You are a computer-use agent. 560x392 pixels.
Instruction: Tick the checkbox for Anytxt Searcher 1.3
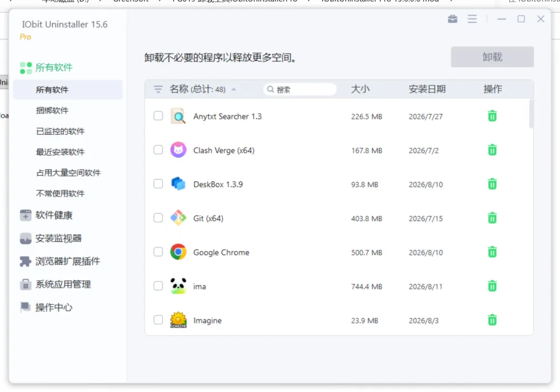coord(158,116)
